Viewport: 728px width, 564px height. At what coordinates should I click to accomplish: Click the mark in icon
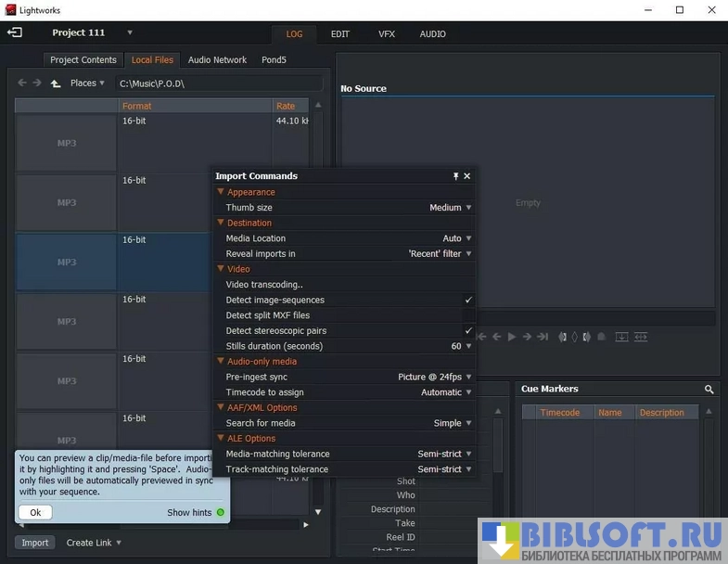click(563, 337)
